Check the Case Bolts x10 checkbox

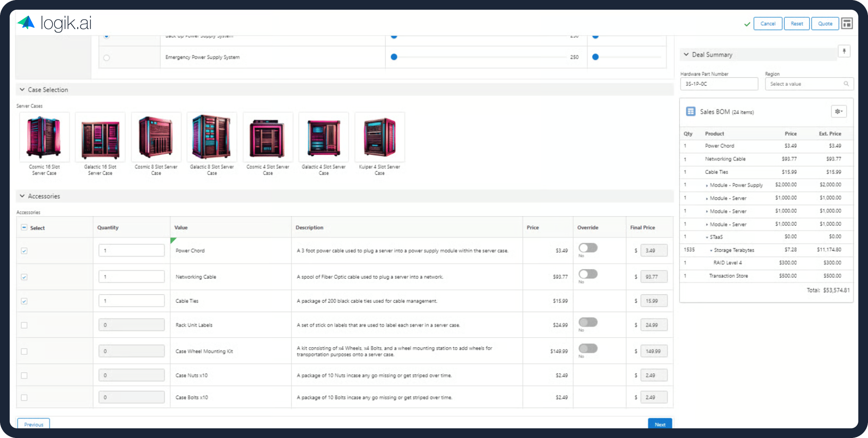24,397
